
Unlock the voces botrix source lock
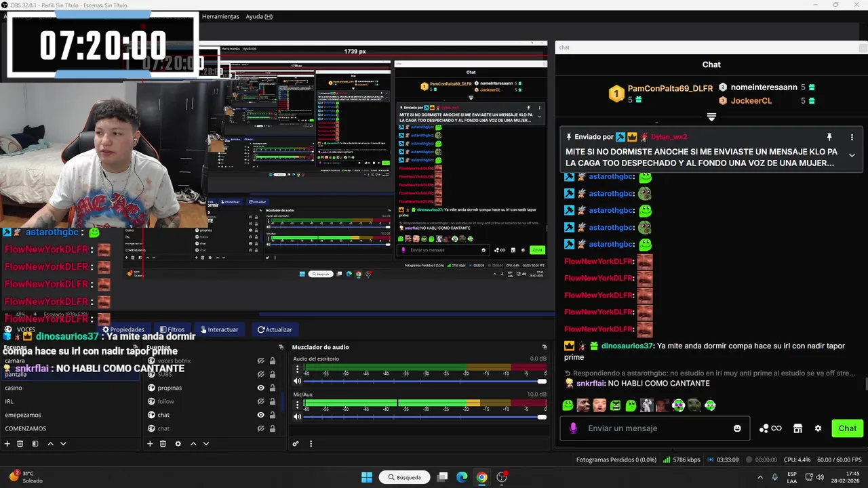[x=273, y=361]
